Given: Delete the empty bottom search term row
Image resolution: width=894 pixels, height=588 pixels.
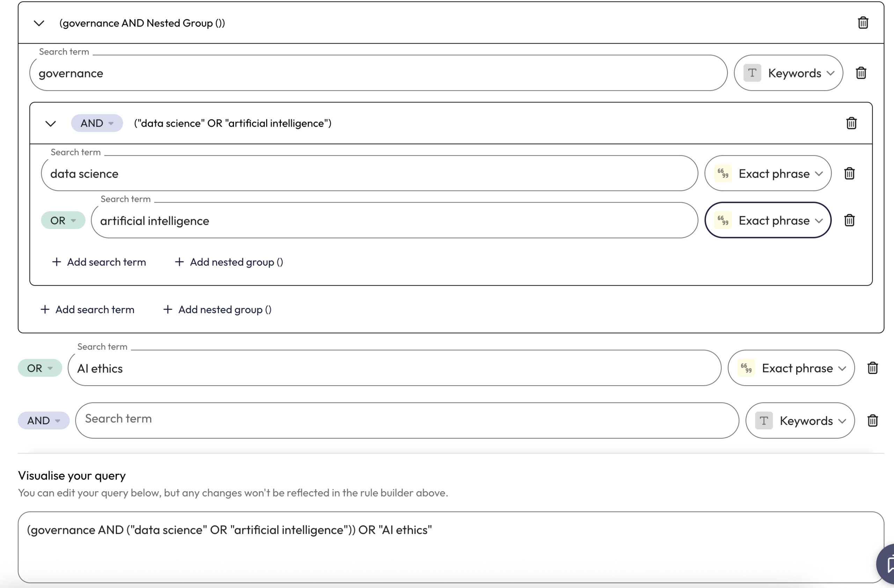Looking at the screenshot, I should (872, 420).
